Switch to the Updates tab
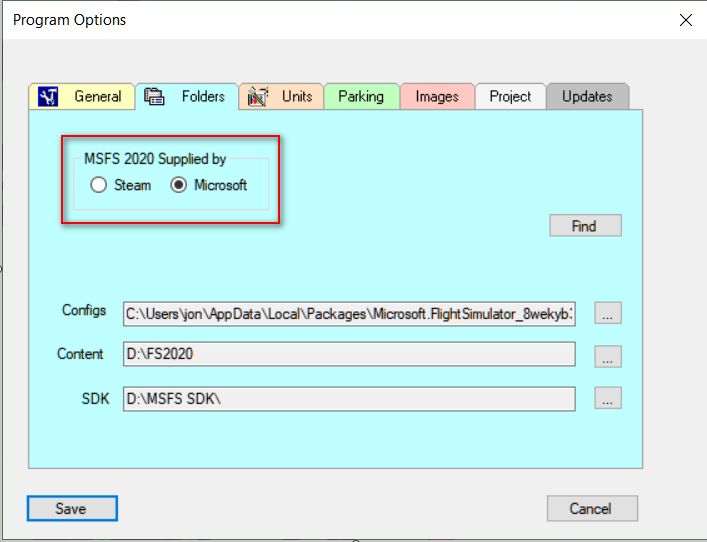The width and height of the screenshot is (707, 542). pos(588,96)
